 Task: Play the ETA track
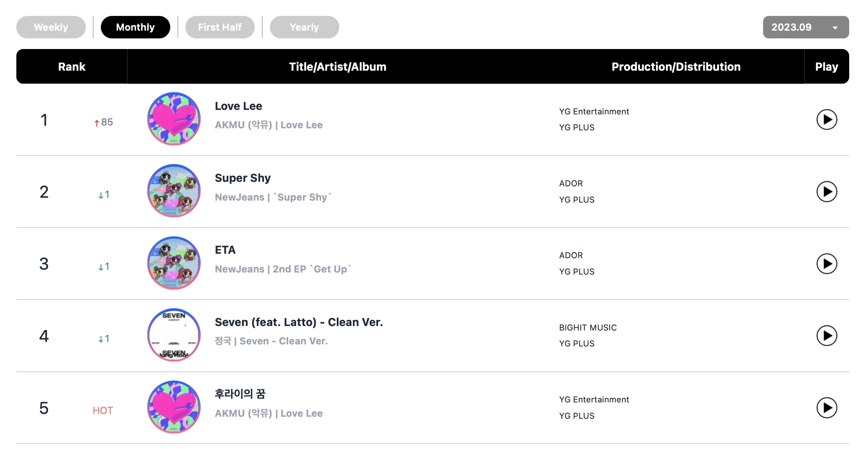click(x=826, y=264)
